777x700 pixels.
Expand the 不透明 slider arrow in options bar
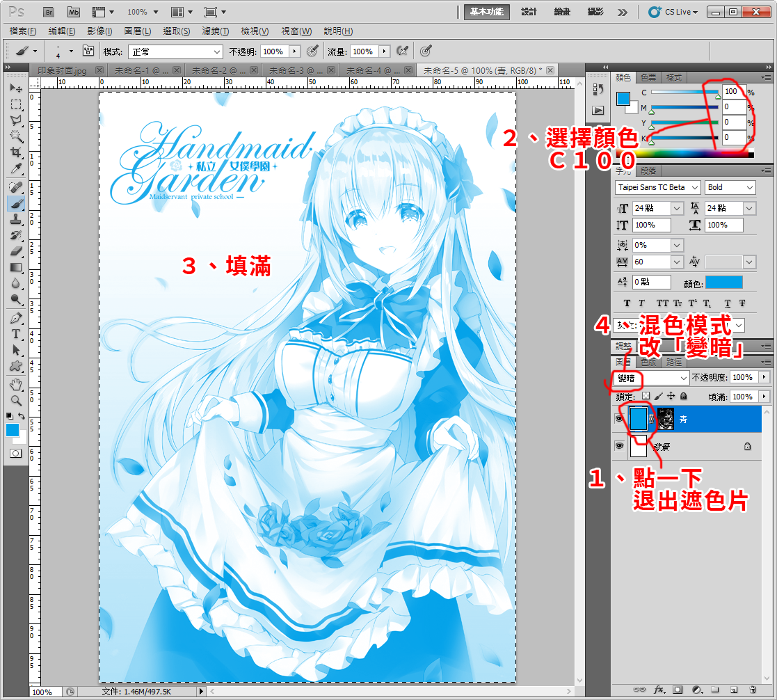coord(295,51)
